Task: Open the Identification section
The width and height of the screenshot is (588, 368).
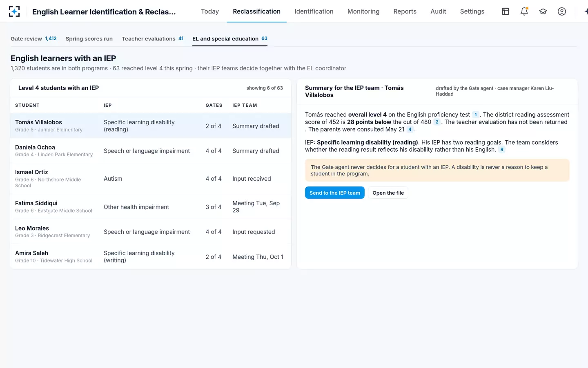Action: pyautogui.click(x=314, y=11)
